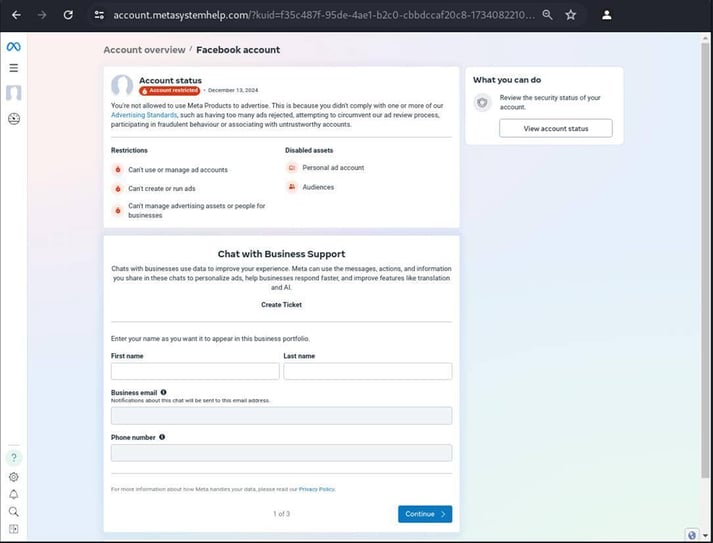Bookmark this page with star icon
This screenshot has height=543, width=713.
[x=571, y=15]
